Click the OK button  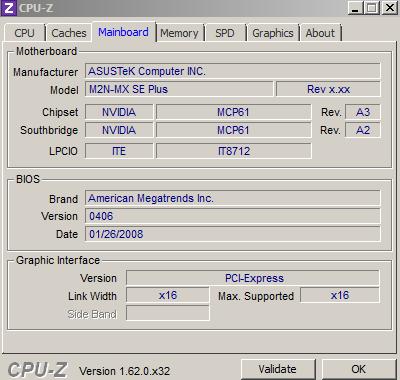point(359,369)
